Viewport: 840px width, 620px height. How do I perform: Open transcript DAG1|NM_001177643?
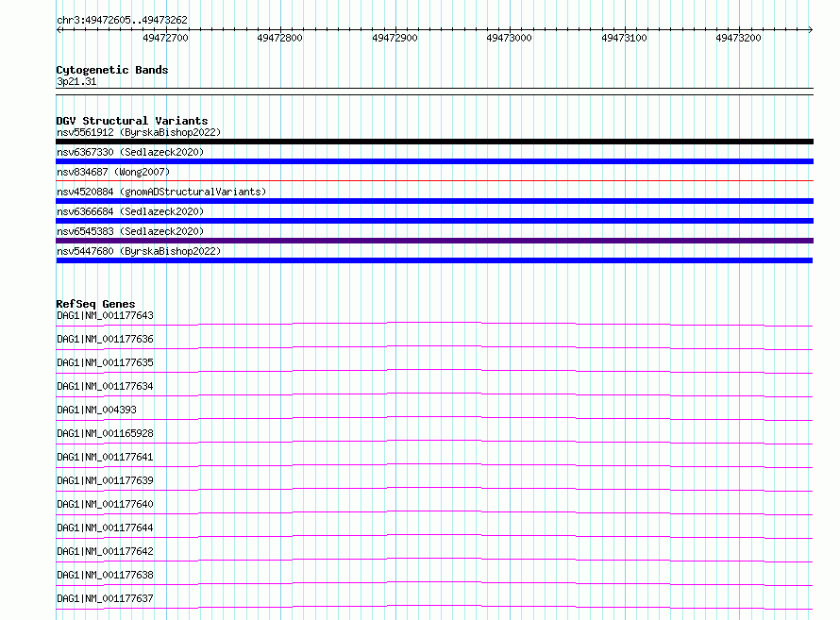[105, 315]
